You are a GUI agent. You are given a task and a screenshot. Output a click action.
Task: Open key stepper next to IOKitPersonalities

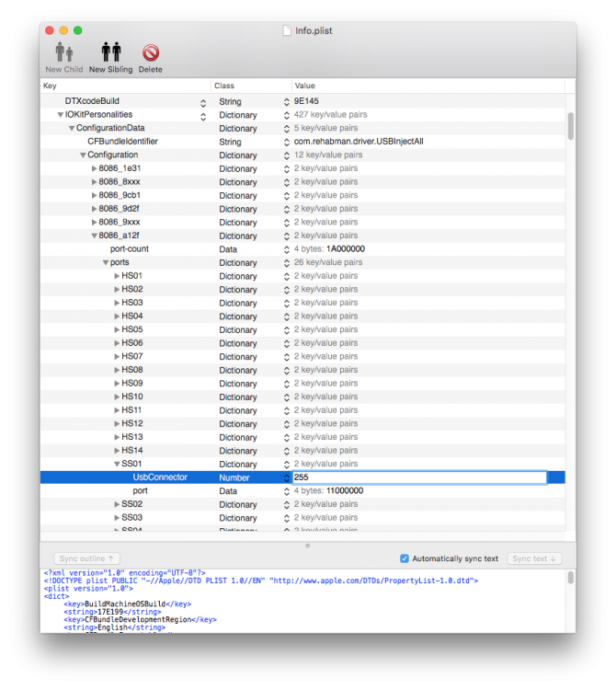click(x=203, y=117)
